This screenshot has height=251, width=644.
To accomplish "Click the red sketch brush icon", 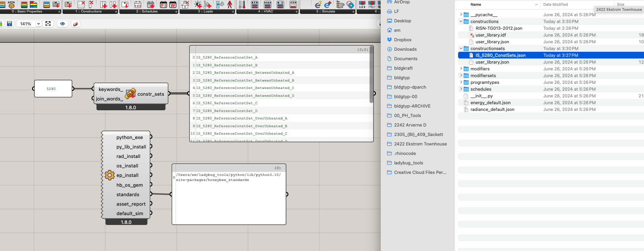I will point(76,24).
